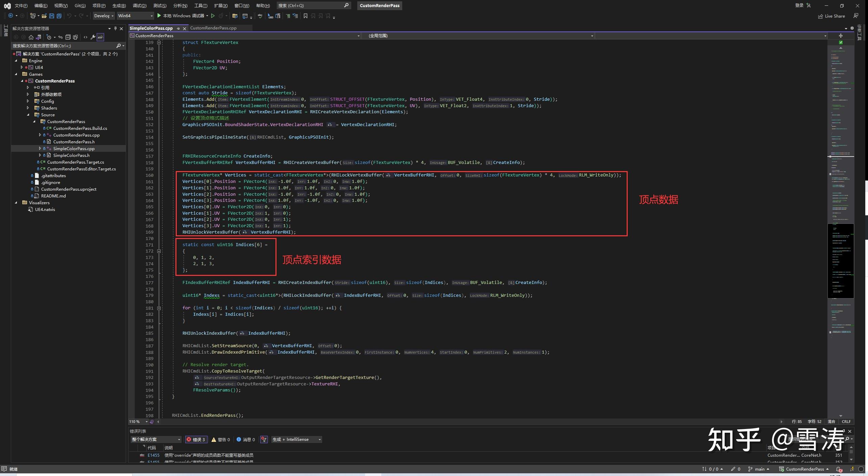Click Collapse All in Solution Explorer toolbar
The height and width of the screenshot is (476, 868).
coord(68,37)
